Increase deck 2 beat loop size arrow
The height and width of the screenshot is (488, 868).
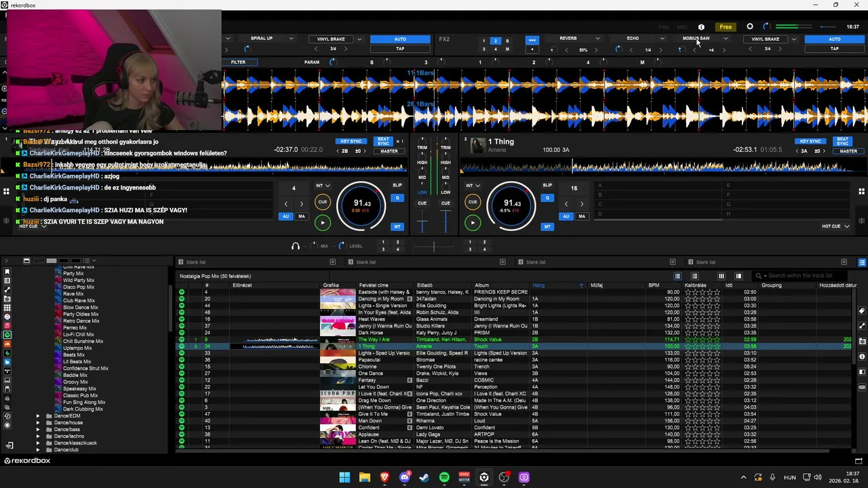pyautogui.click(x=582, y=203)
